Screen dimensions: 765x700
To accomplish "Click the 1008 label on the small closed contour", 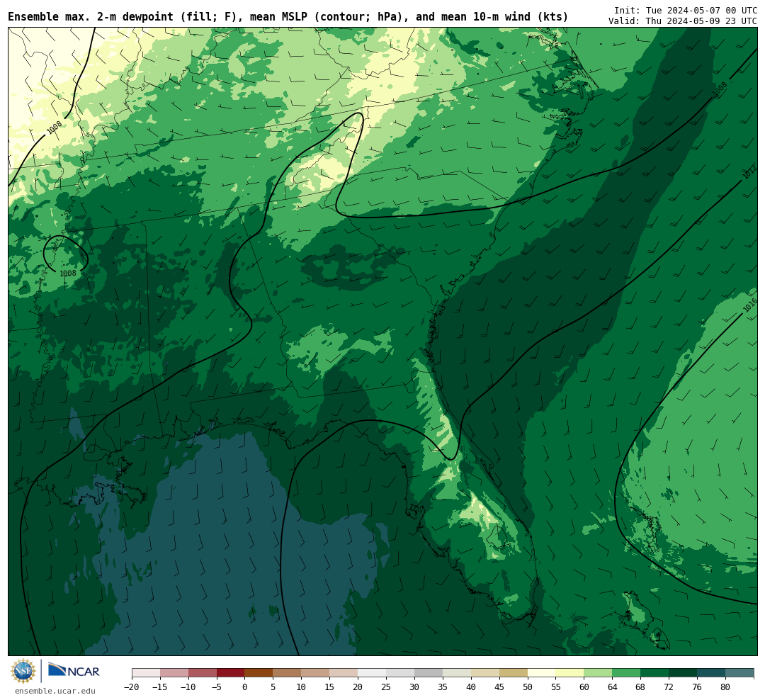I will (x=68, y=273).
